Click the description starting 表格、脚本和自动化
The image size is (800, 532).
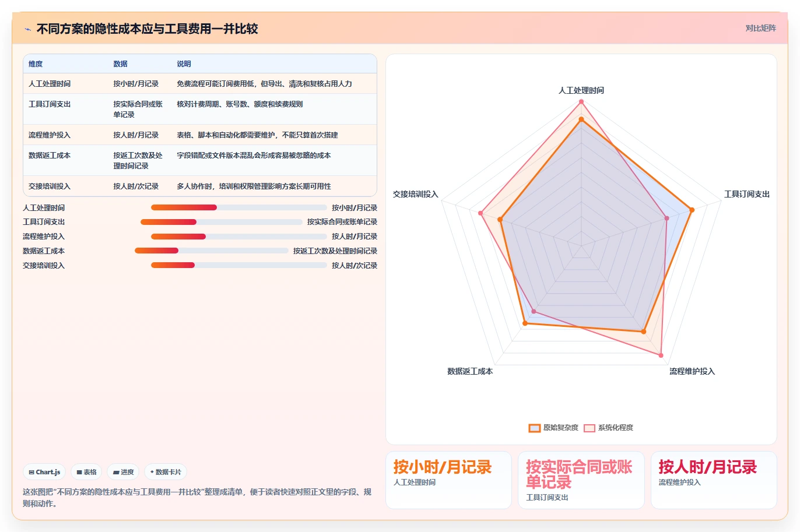[x=257, y=135]
